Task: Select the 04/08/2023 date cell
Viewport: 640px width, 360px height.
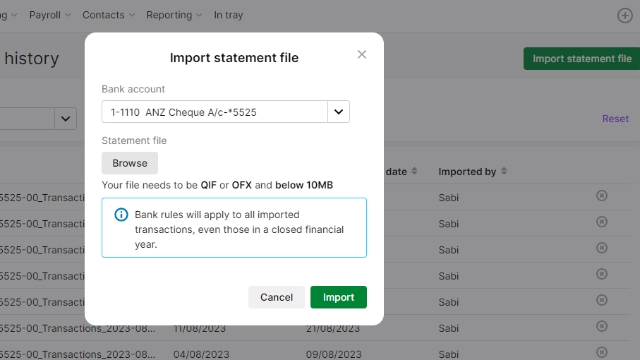Action: pos(201,354)
